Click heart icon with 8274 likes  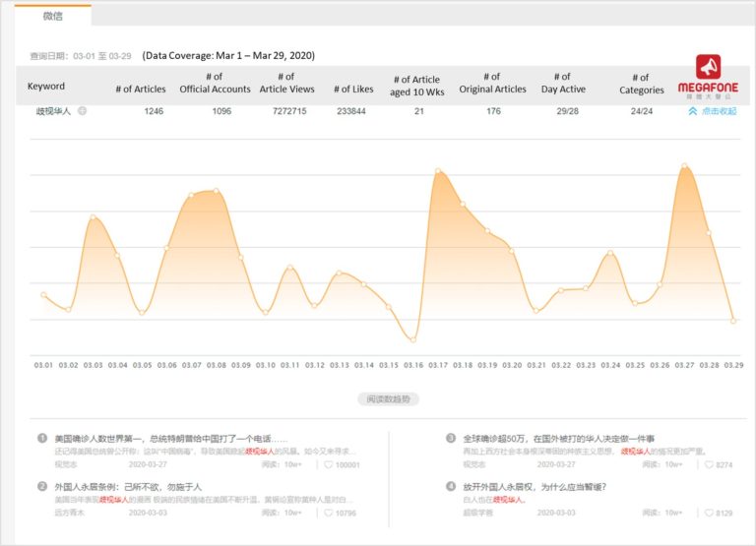709,464
